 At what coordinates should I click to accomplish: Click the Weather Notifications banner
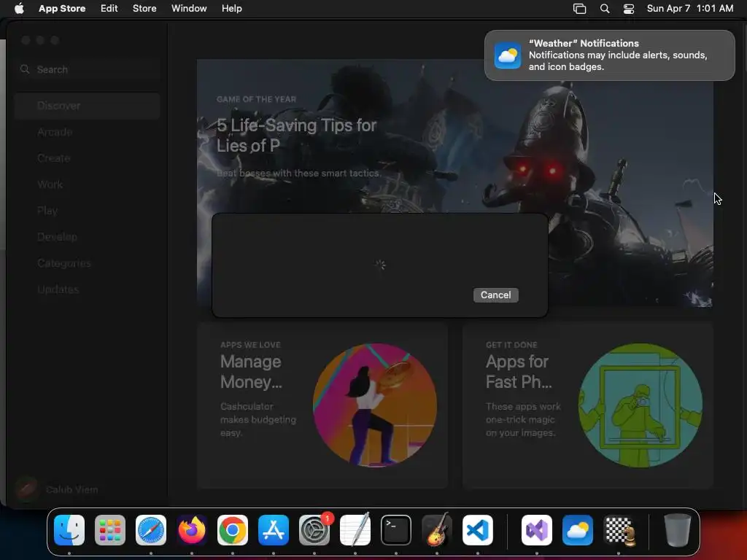coord(609,55)
